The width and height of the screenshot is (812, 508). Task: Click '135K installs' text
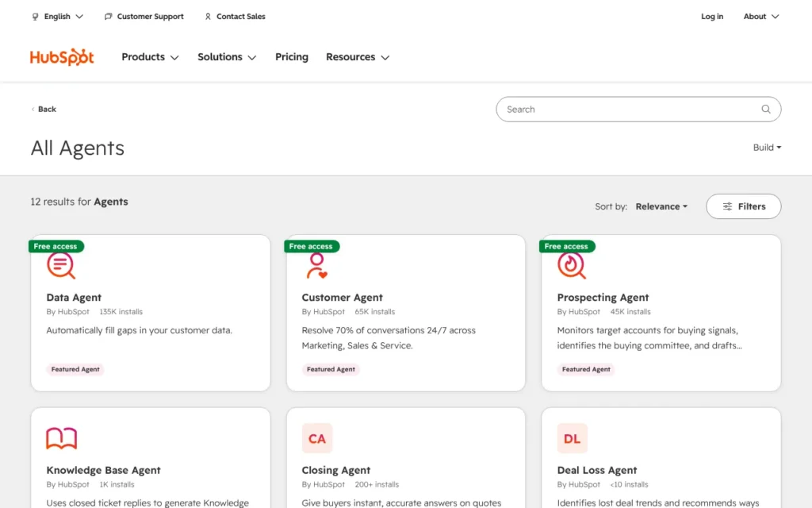click(121, 312)
